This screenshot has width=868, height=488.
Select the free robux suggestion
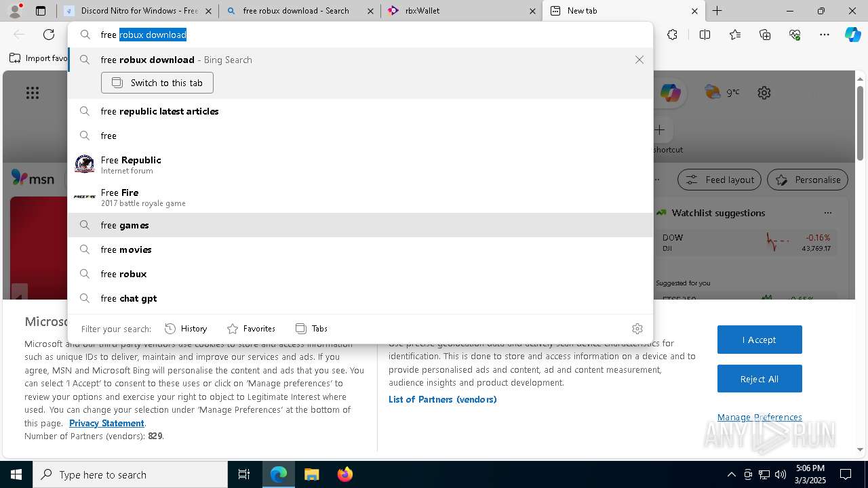tap(359, 274)
